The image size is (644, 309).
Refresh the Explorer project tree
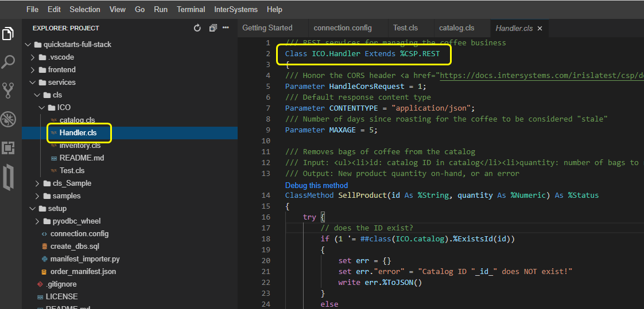coord(197,28)
